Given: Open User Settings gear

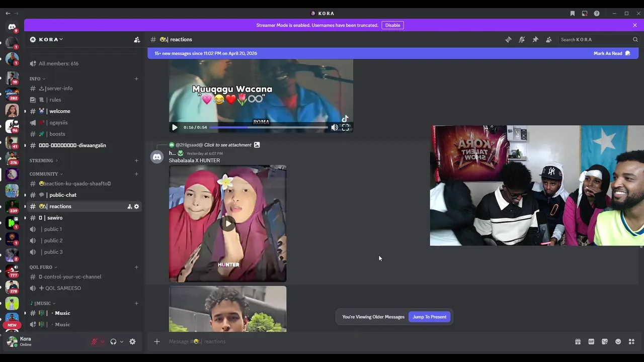Looking at the screenshot, I should (132, 341).
